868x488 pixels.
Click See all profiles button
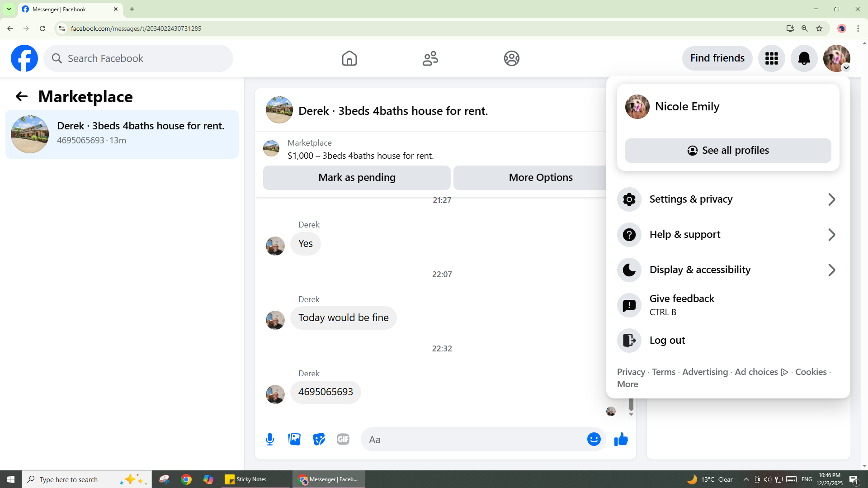728,151
